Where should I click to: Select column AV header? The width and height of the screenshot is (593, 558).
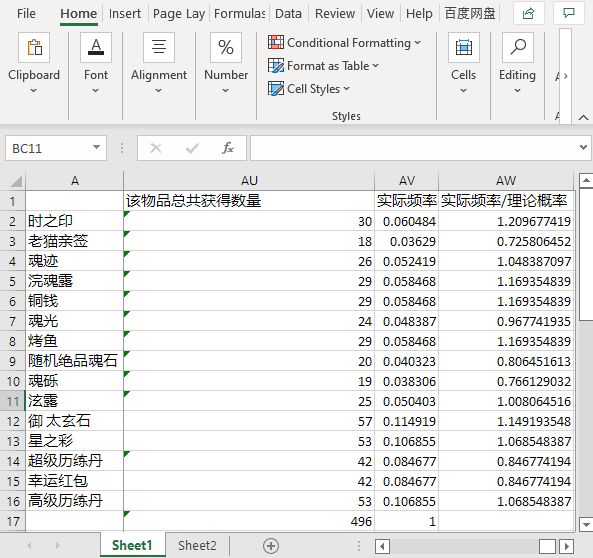pyautogui.click(x=407, y=181)
